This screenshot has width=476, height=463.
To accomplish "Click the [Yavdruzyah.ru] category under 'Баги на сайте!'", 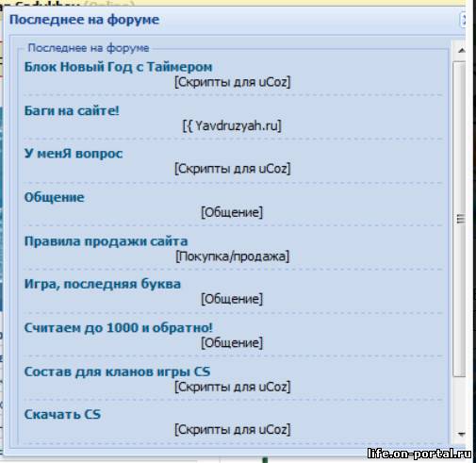I will (232, 125).
